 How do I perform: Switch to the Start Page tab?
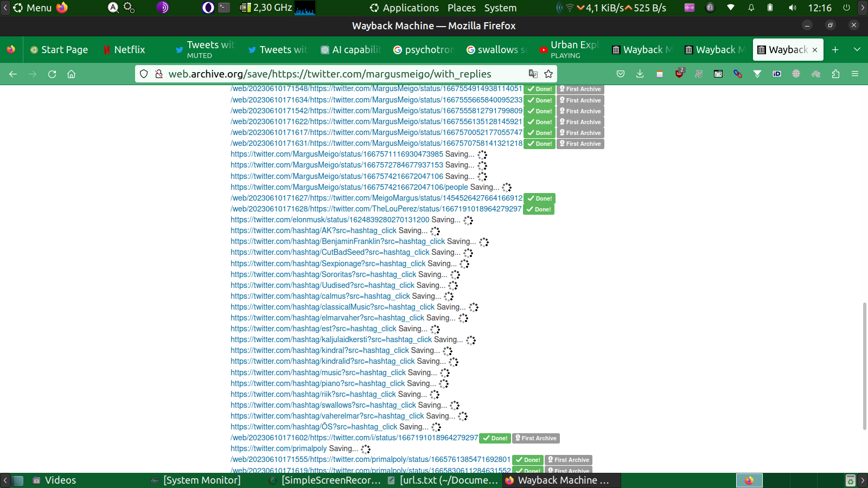pyautogui.click(x=60, y=49)
